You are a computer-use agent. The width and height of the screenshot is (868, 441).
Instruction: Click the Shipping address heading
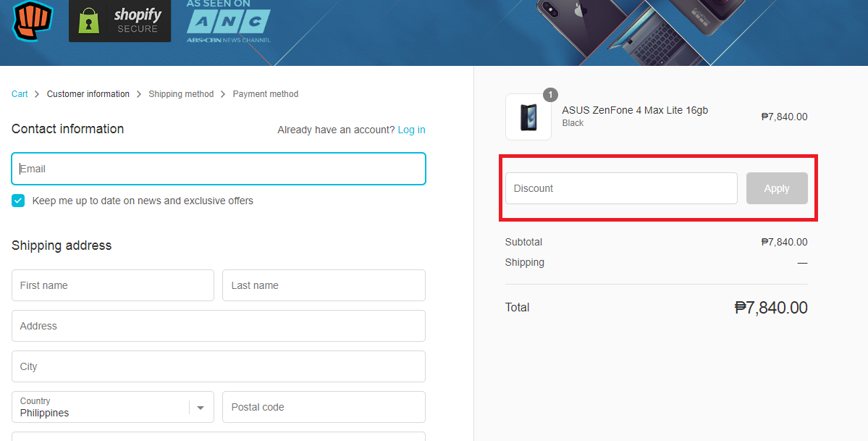coord(62,245)
